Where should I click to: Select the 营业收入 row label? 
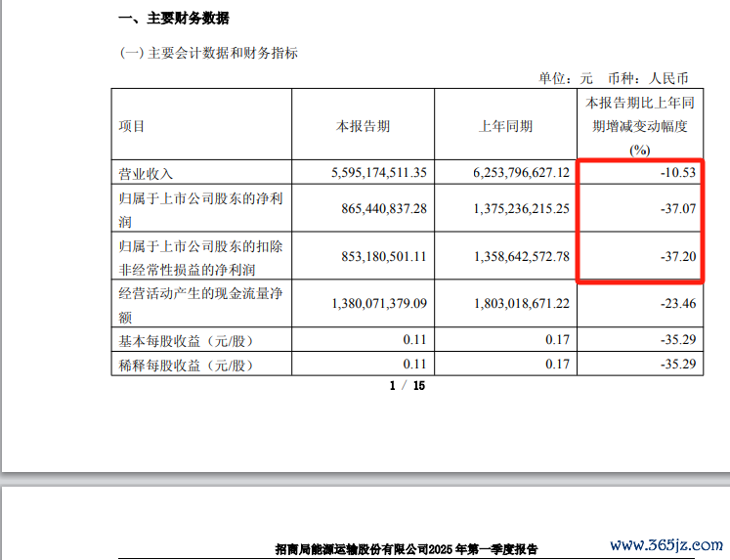point(146,173)
